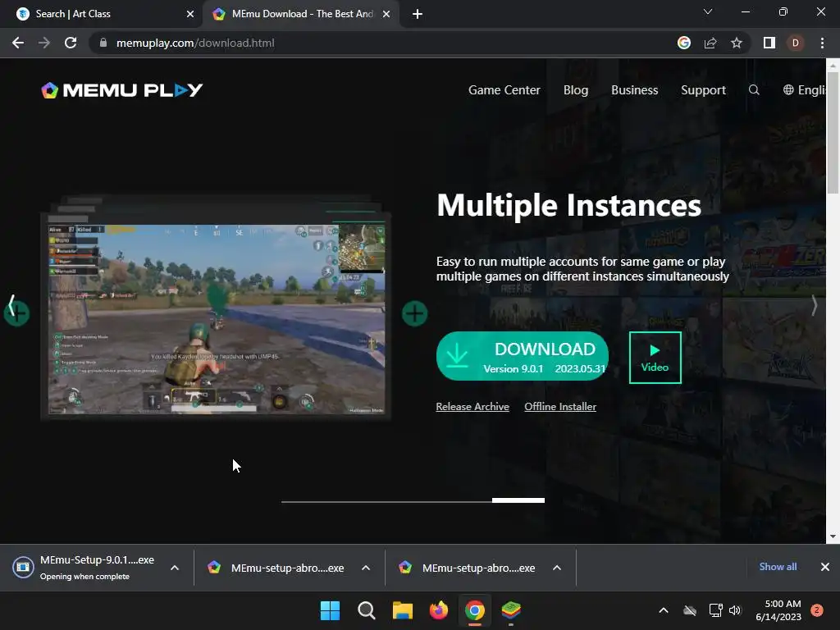Image resolution: width=840 pixels, height=630 pixels.
Task: Open Offline Installer link
Action: click(x=560, y=407)
